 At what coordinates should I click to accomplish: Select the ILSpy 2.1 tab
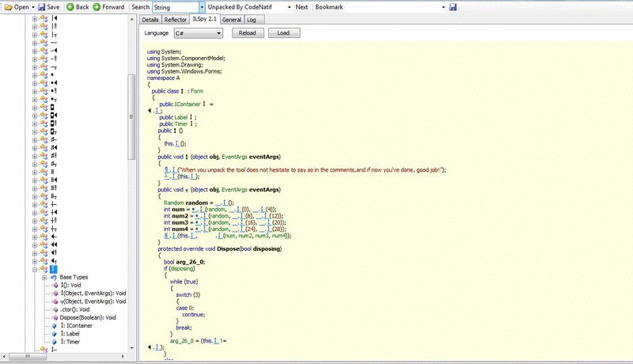205,19
